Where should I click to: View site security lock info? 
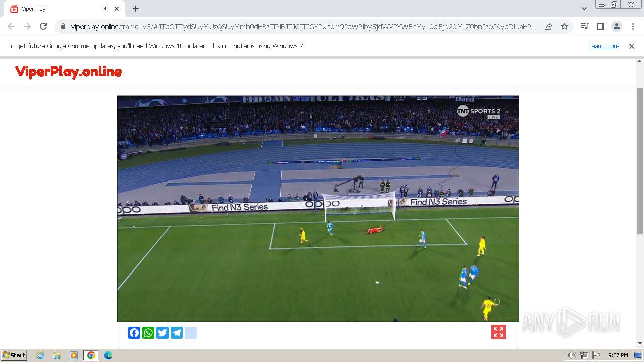coord(63,26)
